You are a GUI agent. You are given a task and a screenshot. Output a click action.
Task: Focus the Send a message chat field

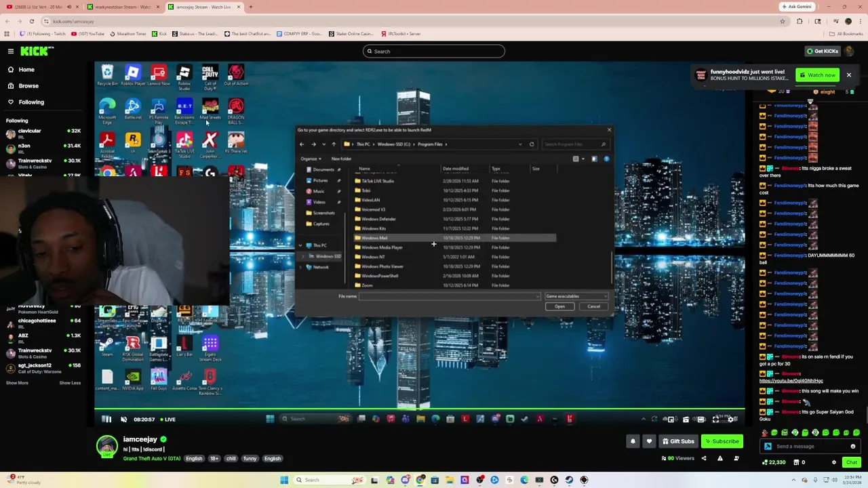[x=810, y=446]
